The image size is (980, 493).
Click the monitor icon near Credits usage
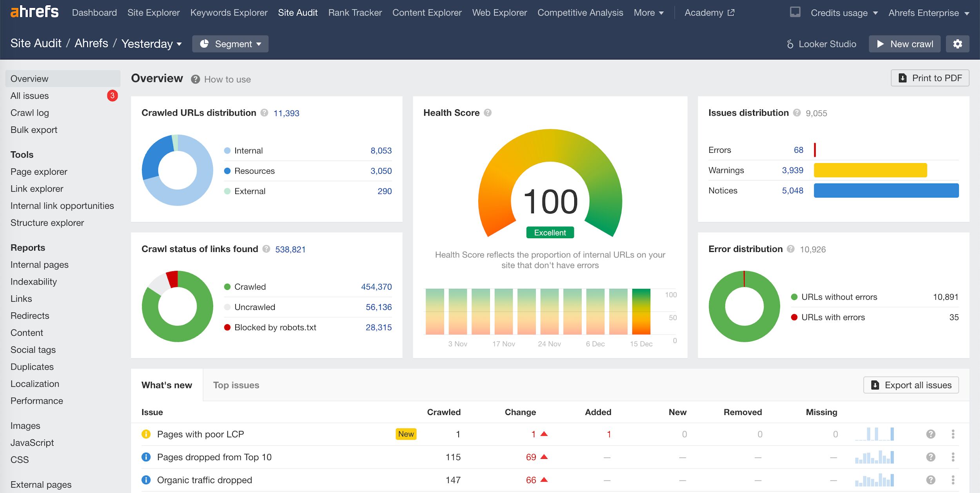coord(795,12)
